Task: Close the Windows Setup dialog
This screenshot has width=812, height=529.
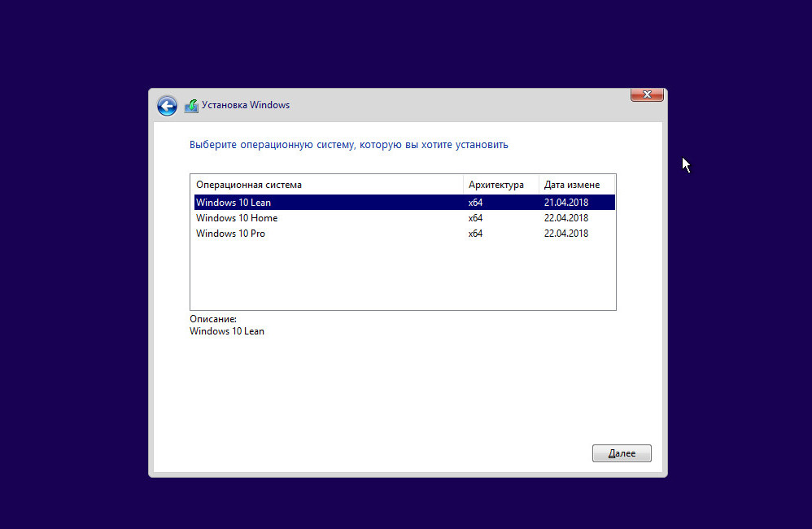Action: tap(647, 95)
